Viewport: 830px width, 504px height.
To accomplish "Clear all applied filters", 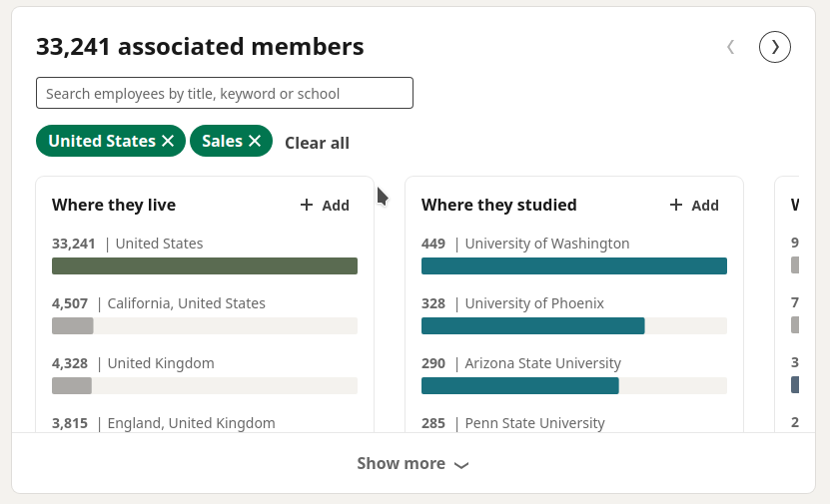I will point(317,143).
